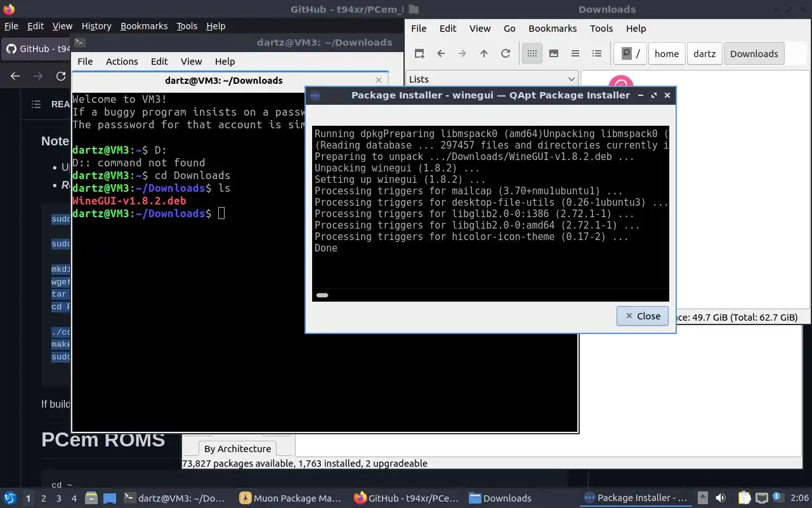
Task: Reload folder in file manager toolbar
Action: coord(506,53)
